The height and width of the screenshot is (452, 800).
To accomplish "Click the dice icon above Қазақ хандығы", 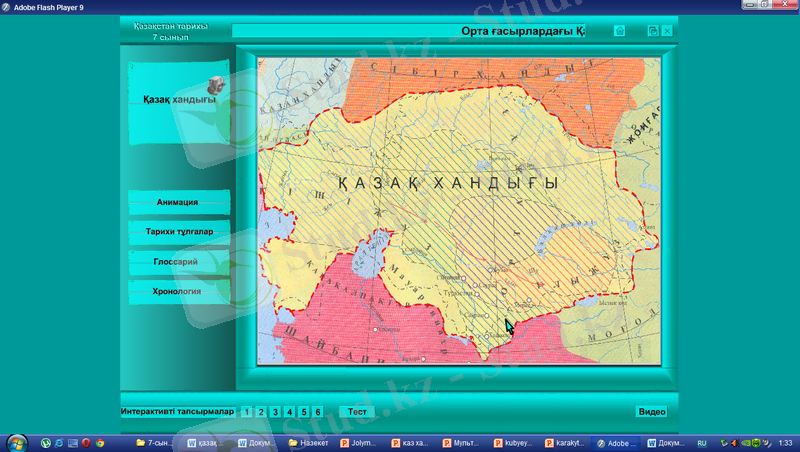I will pyautogui.click(x=215, y=86).
